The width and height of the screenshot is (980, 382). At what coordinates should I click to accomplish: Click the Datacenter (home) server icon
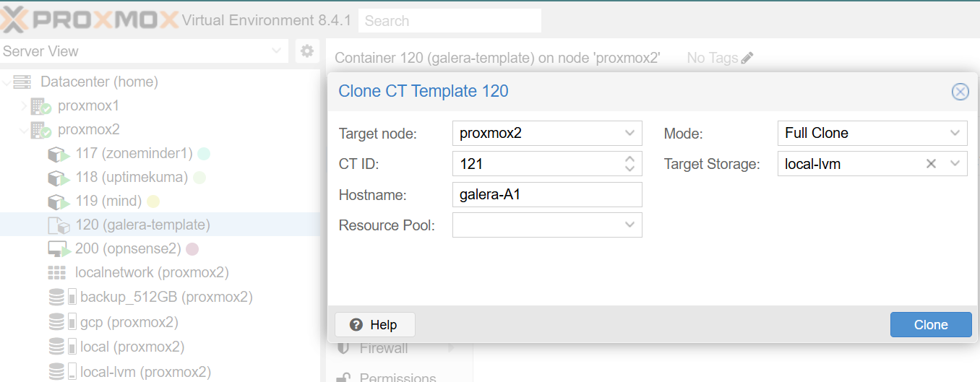pyautogui.click(x=22, y=82)
